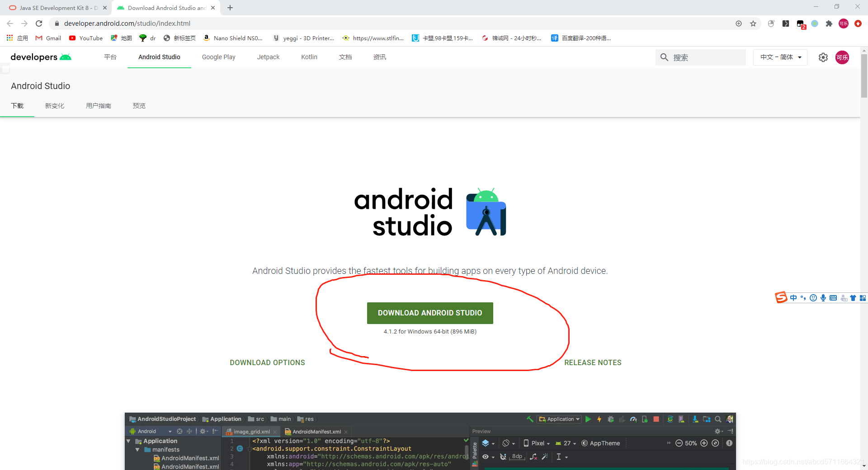Image resolution: width=868 pixels, height=470 pixels.
Task: Open the YouTube bookmark
Action: tap(85, 38)
